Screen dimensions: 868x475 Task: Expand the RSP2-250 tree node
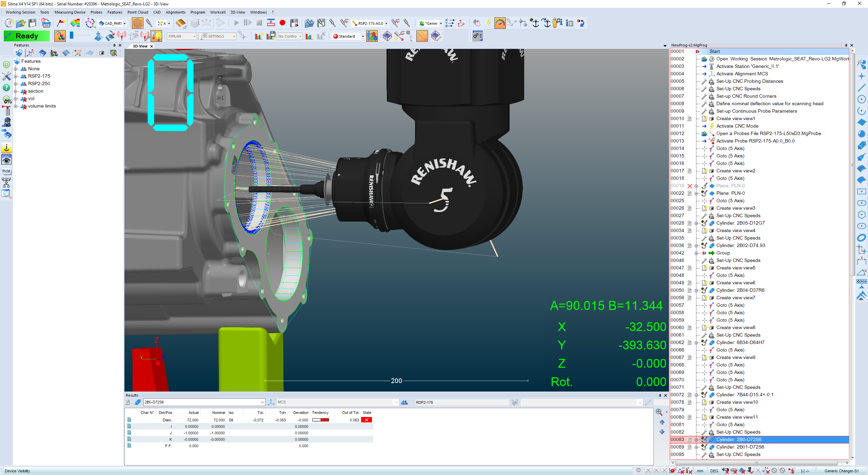(16, 84)
